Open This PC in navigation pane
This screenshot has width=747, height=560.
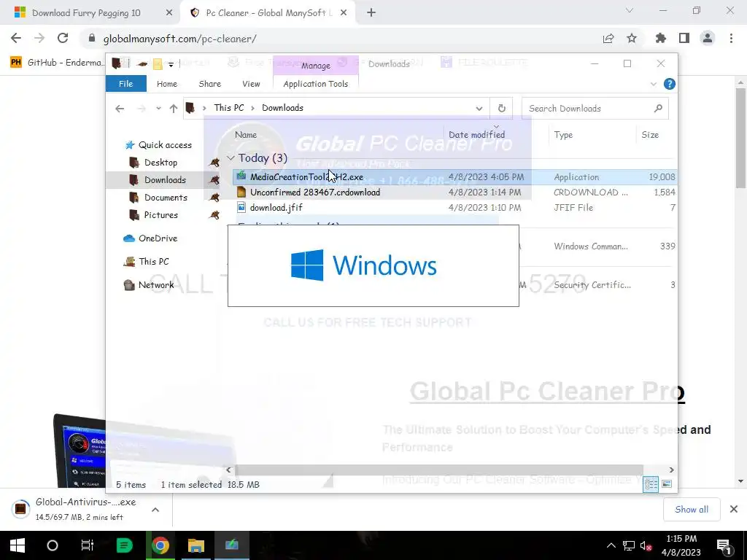tap(153, 262)
